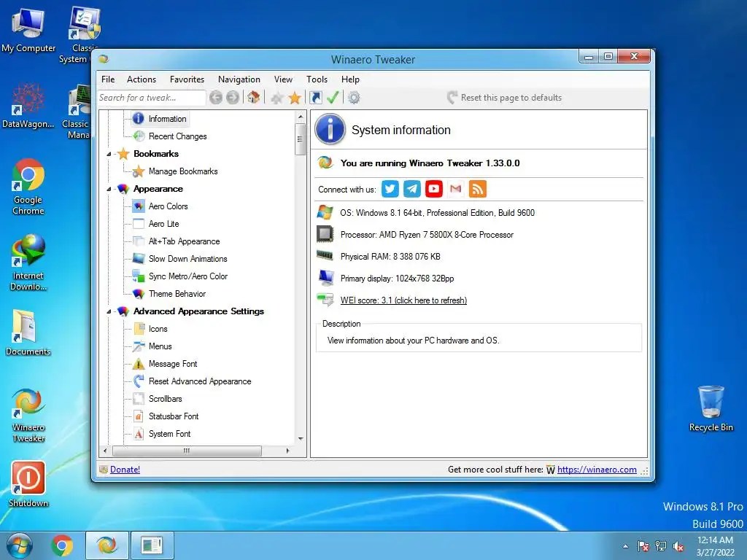Viewport: 747px width, 560px height.
Task: Open the View menu
Action: pos(283,79)
